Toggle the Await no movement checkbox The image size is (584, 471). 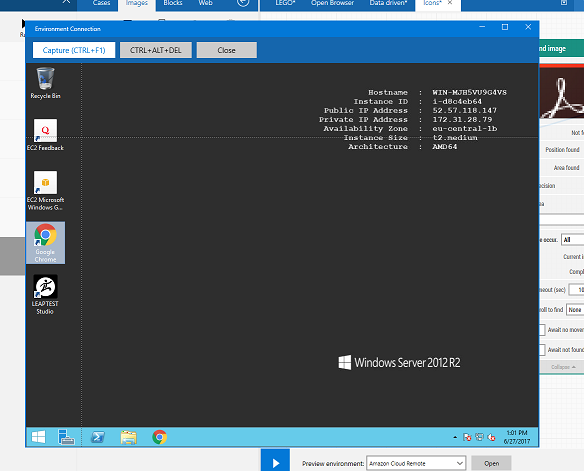(542, 330)
